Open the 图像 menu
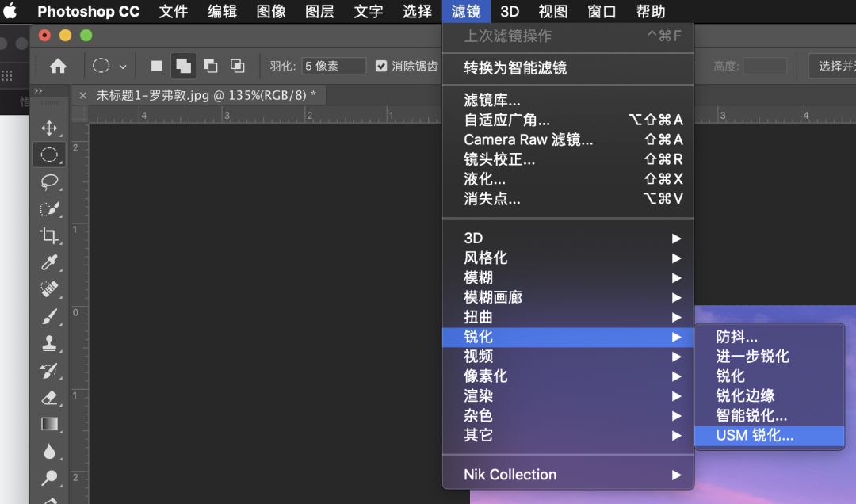Image resolution: width=856 pixels, height=504 pixels. (270, 11)
